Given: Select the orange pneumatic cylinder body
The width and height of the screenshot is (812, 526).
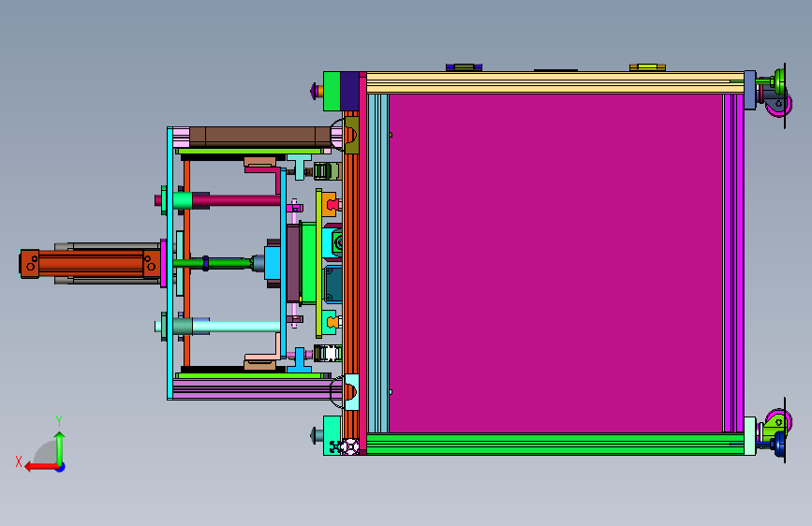Looking at the screenshot, I should tap(91, 264).
